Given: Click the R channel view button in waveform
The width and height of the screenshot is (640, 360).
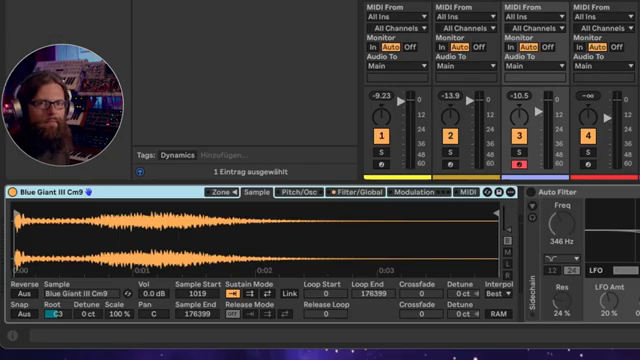Looking at the screenshot, I should 507,276.
